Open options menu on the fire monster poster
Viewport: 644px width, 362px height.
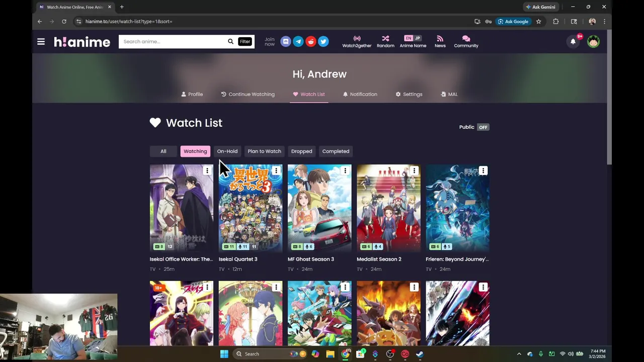(414, 287)
